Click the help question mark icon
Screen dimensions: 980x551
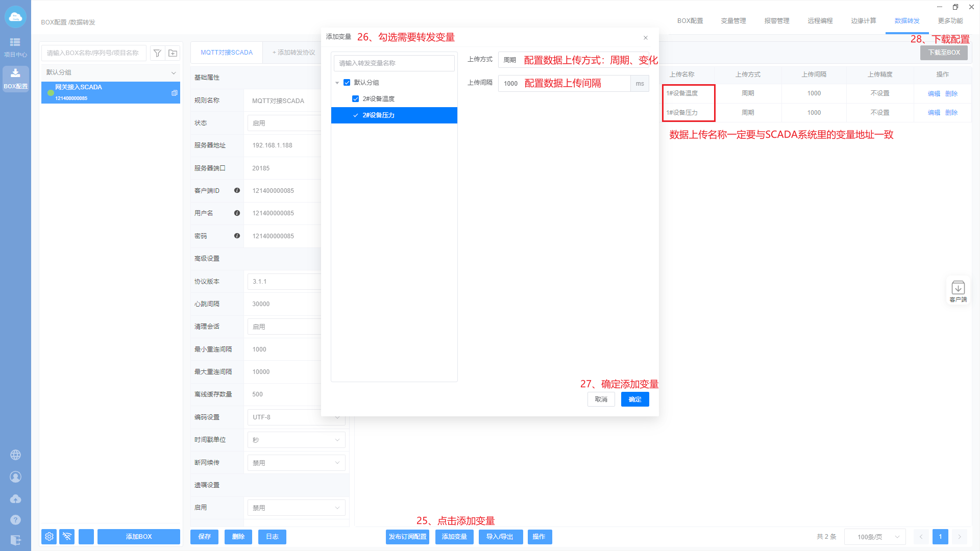click(15, 519)
